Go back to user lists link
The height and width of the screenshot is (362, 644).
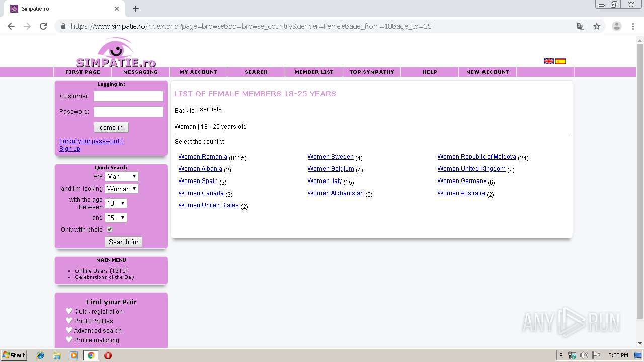click(209, 109)
